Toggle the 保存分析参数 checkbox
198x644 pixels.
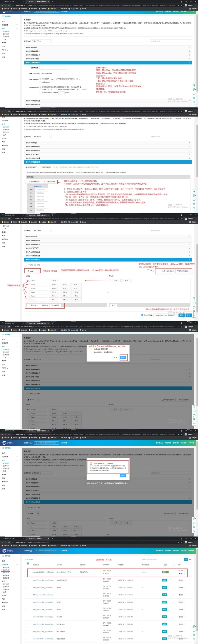142,315
